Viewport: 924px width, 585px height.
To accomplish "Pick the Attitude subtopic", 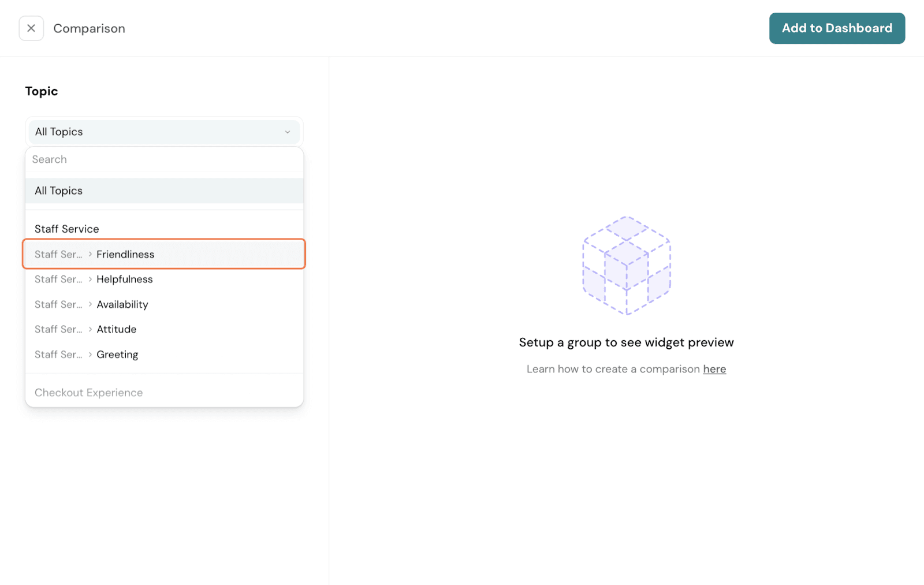I will click(117, 329).
